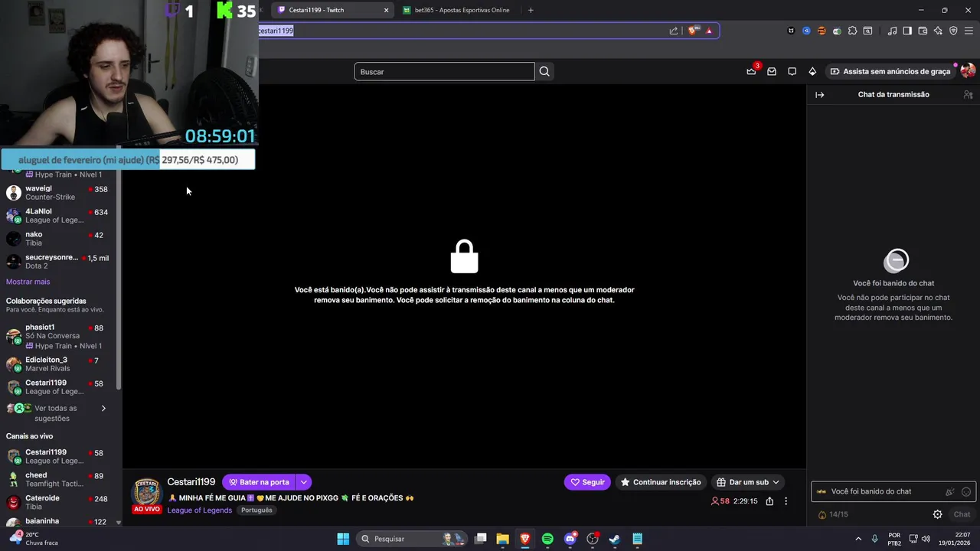
Task: Click Continuar inscrição button
Action: coord(661,482)
